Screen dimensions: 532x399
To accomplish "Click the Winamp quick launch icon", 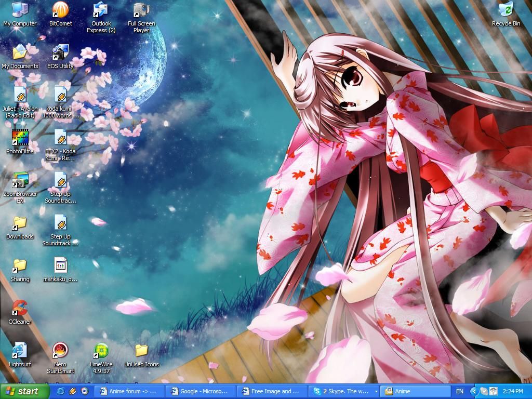I will (73, 391).
